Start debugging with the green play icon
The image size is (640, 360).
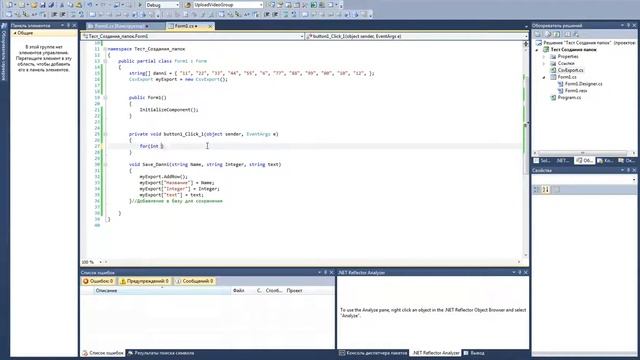point(140,5)
